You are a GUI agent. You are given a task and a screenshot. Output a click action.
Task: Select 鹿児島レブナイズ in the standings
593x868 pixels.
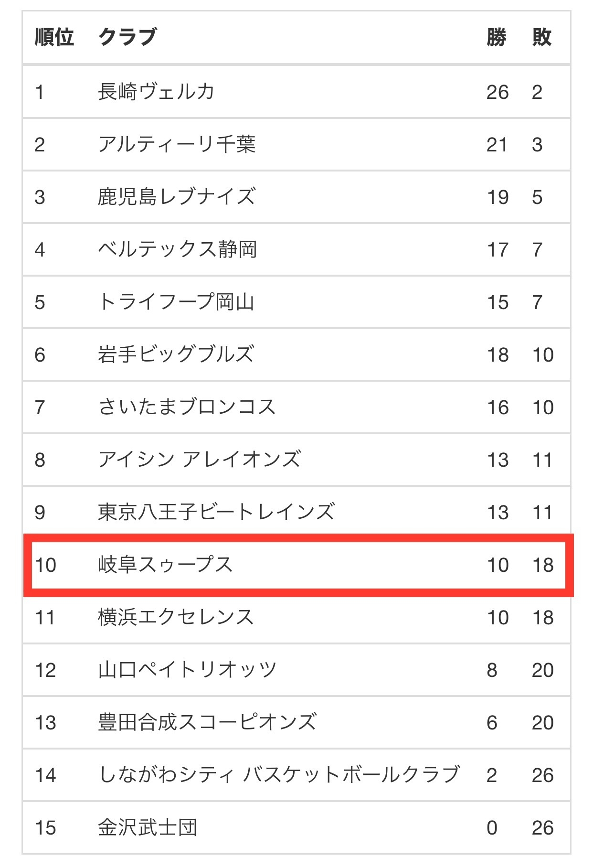pyautogui.click(x=177, y=197)
